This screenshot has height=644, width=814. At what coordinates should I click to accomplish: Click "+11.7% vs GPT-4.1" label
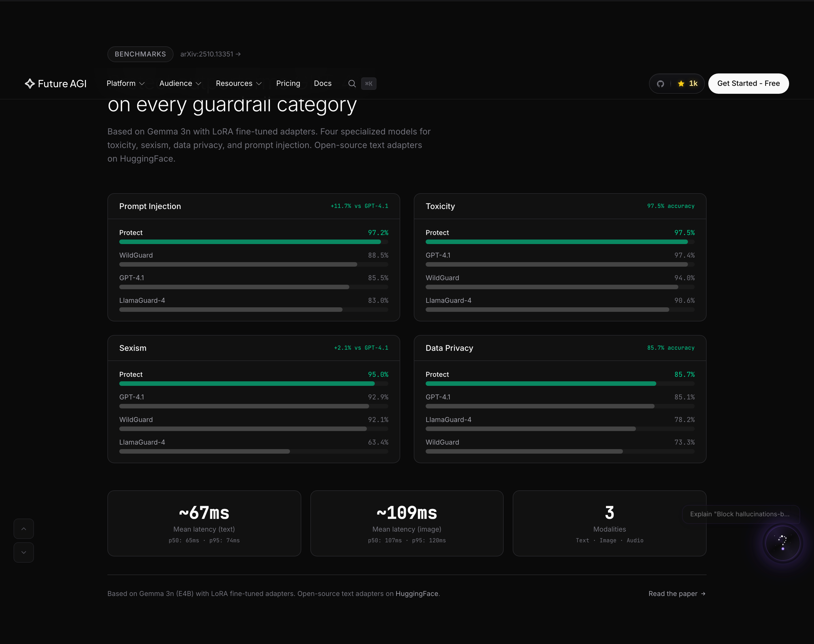tap(360, 206)
